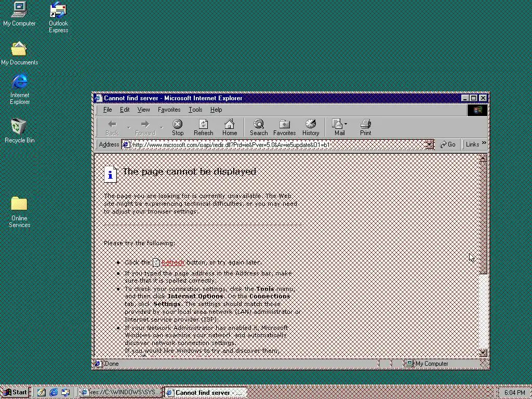Select the My Documents desktop folder
The height and width of the screenshot is (399, 532).
pyautogui.click(x=19, y=54)
